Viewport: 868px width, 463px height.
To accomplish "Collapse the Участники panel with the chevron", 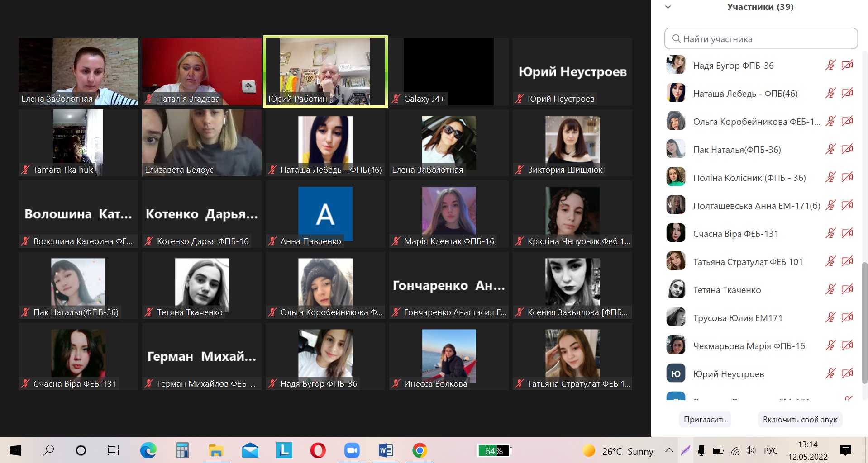I will coord(668,7).
